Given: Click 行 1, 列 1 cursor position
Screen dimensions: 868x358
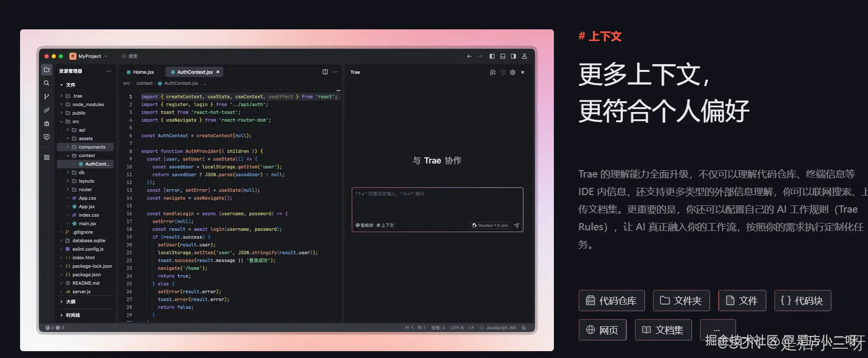Looking at the screenshot, I should pos(415,328).
